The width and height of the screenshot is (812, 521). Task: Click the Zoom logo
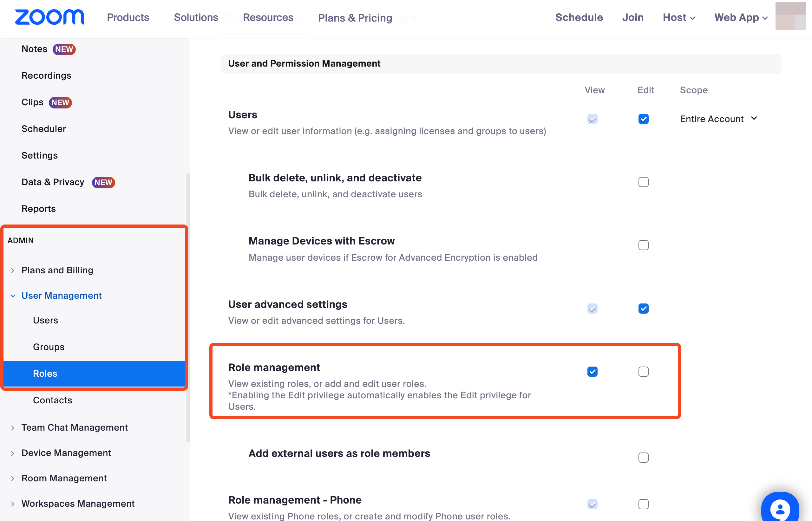(50, 17)
